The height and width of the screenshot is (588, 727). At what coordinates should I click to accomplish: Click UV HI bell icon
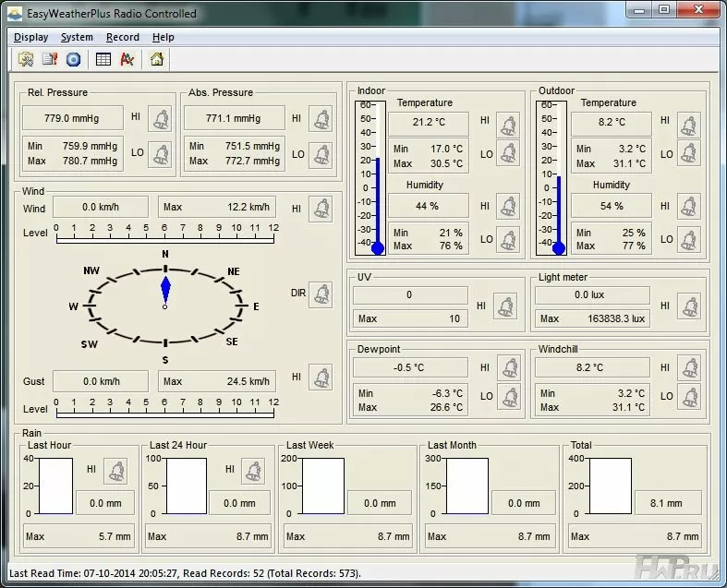(505, 306)
